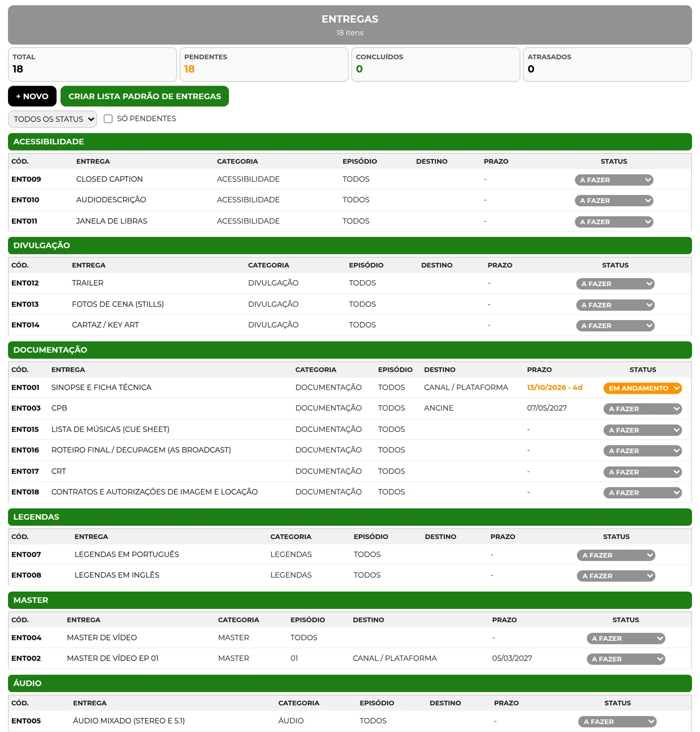Enable the SÓ PENDENTES checkbox

click(108, 119)
